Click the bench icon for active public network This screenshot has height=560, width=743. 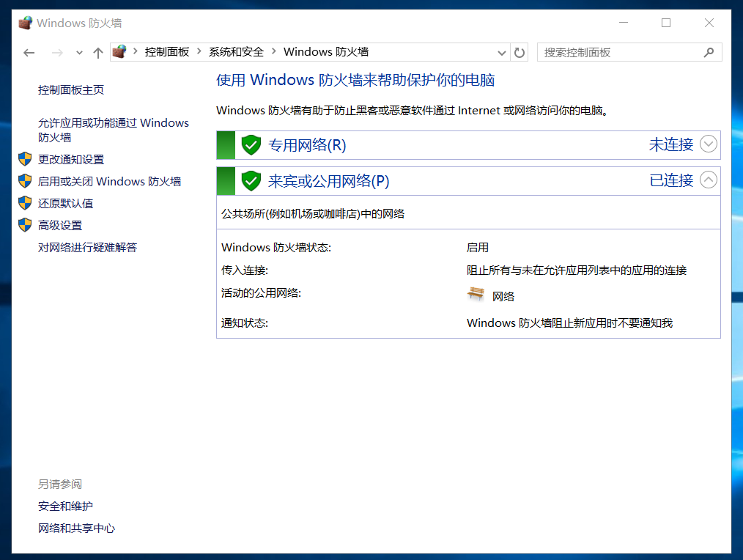coord(476,295)
